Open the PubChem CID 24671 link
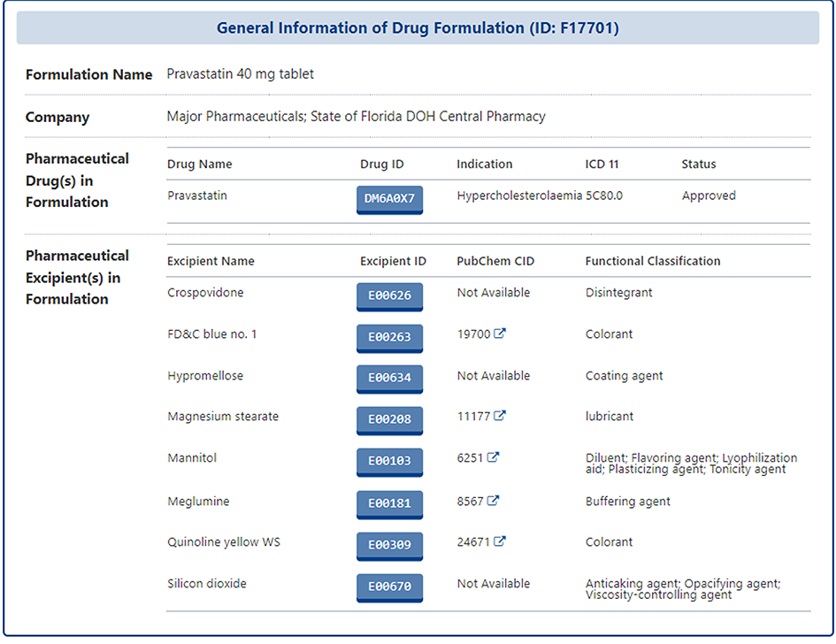 473,541
